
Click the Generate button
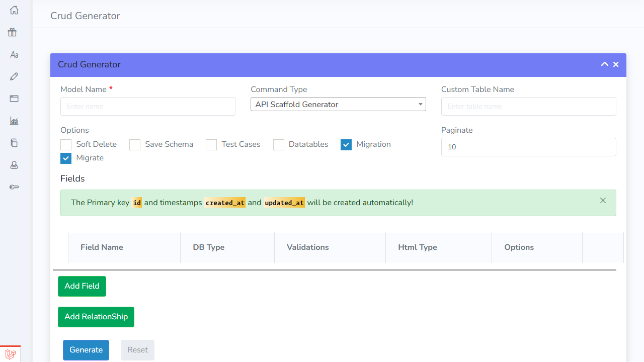pyautogui.click(x=86, y=349)
